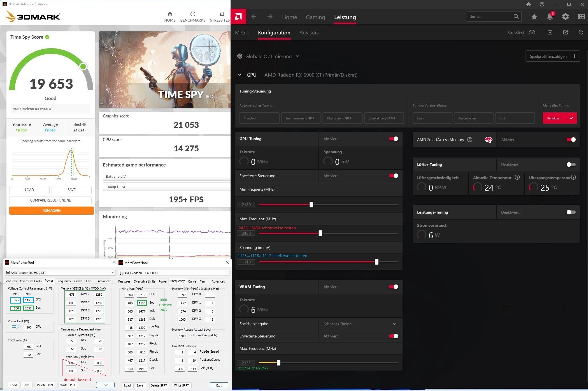Open Speicherzeitgabe Schnelles Timing dropdown

[394, 324]
